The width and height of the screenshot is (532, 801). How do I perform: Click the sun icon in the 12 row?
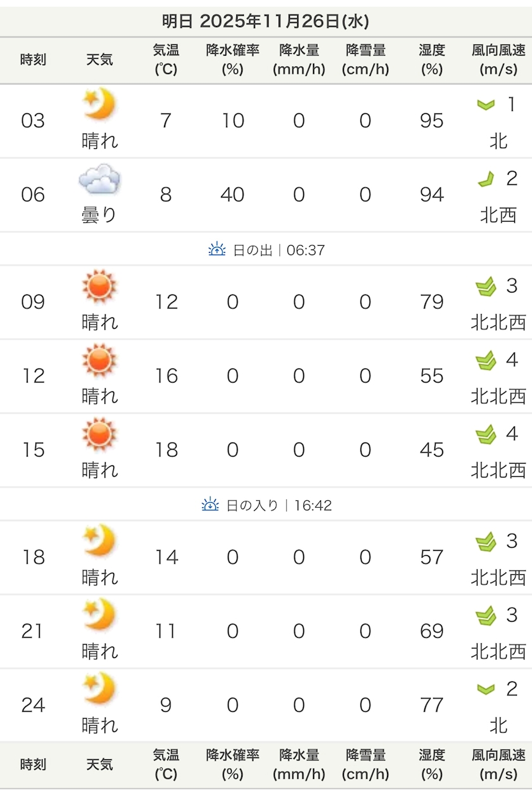[x=99, y=360]
